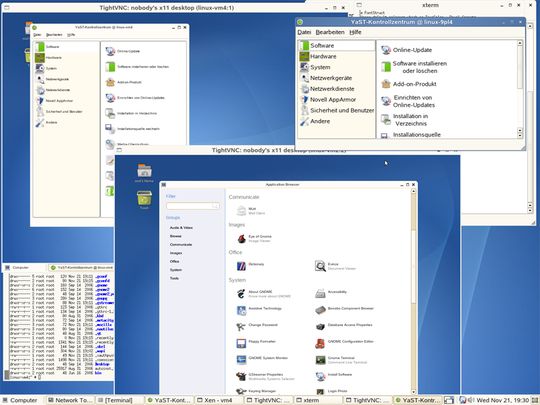Switch to [Terminal] taskbar entry

(118, 400)
